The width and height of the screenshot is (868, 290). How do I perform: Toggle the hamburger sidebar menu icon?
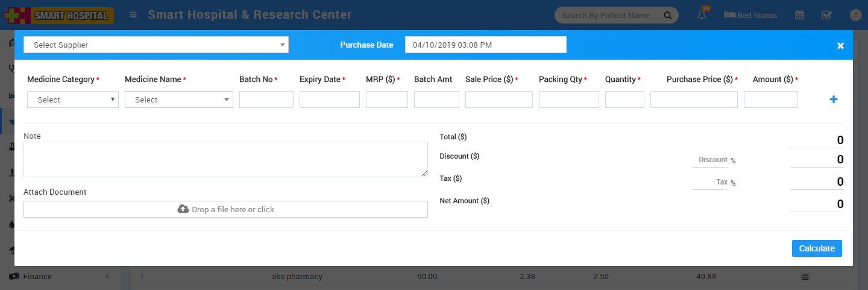point(133,15)
